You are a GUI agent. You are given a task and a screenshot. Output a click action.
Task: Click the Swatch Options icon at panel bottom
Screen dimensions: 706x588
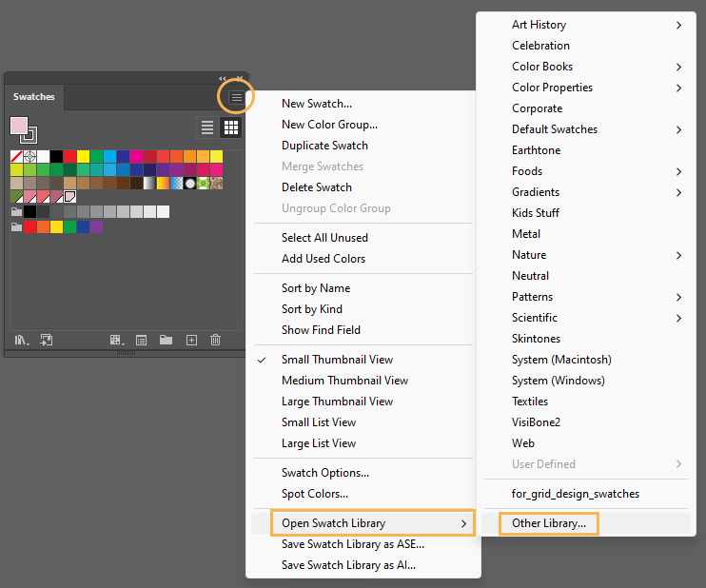coord(141,340)
